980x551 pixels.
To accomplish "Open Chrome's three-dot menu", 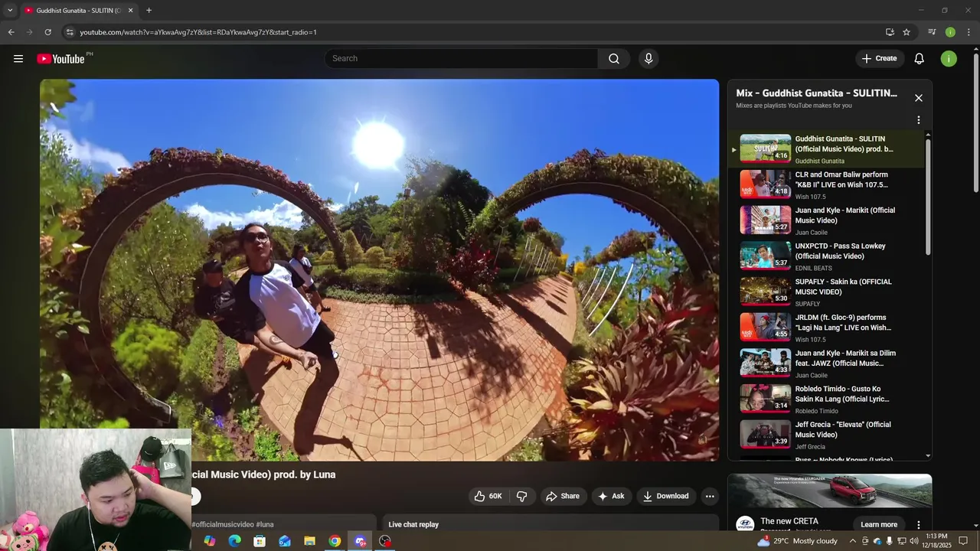I will pyautogui.click(x=969, y=32).
